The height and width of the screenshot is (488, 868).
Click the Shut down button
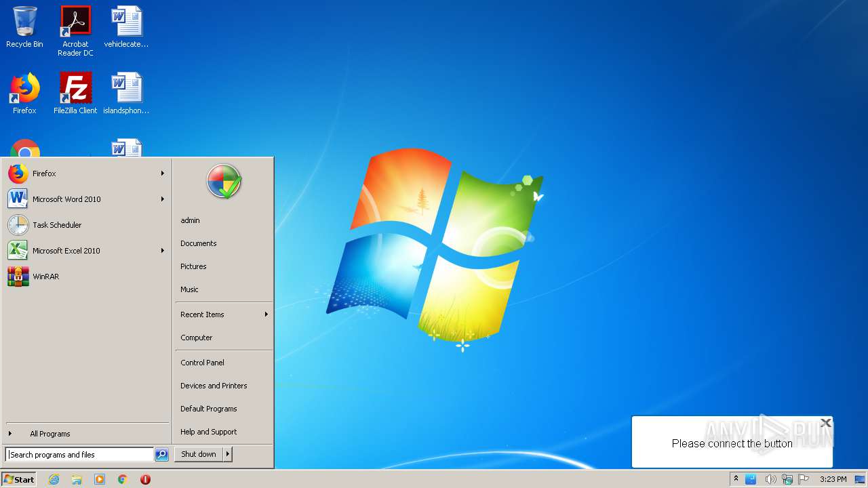199,454
